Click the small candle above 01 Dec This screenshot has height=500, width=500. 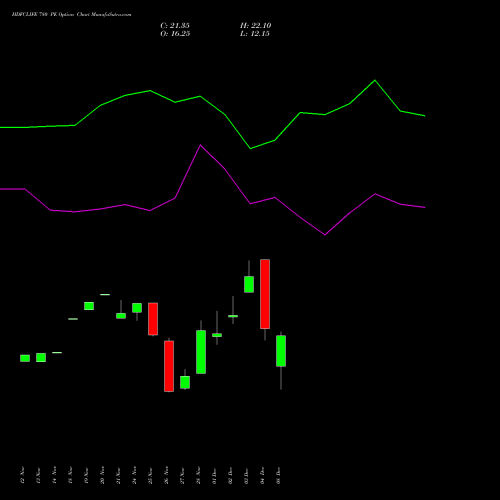(217, 335)
